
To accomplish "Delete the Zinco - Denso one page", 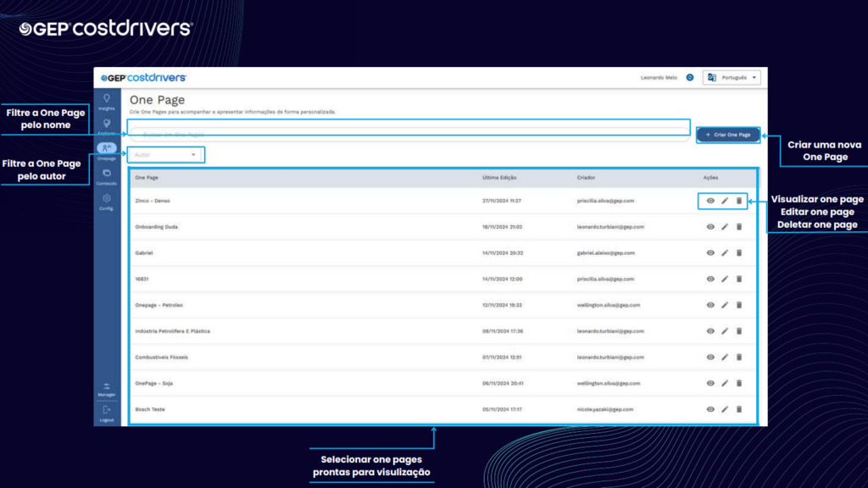I will [x=739, y=201].
